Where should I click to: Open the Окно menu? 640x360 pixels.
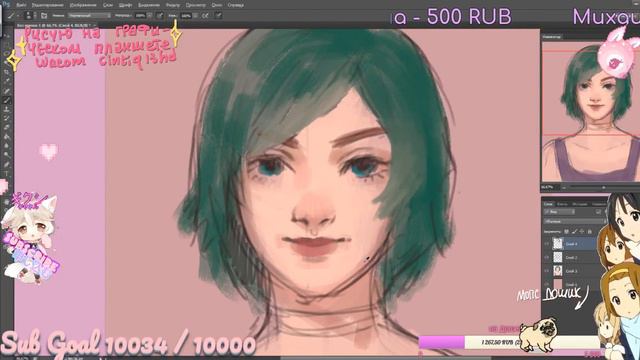[x=217, y=5]
